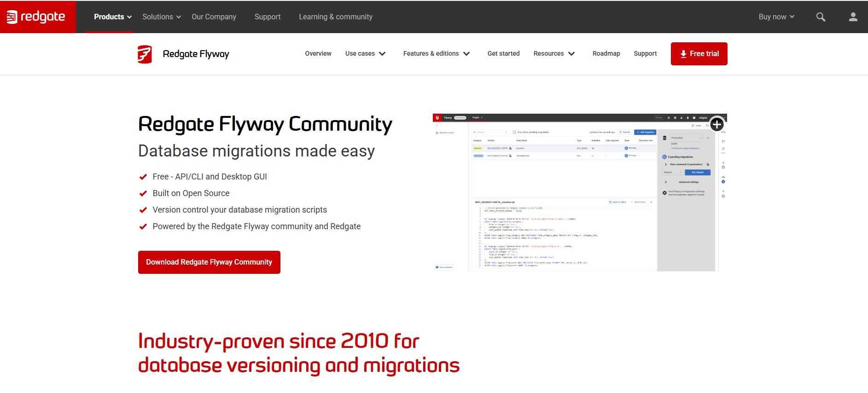The image size is (868, 393).
Task: Open the Get started link
Action: tap(503, 53)
